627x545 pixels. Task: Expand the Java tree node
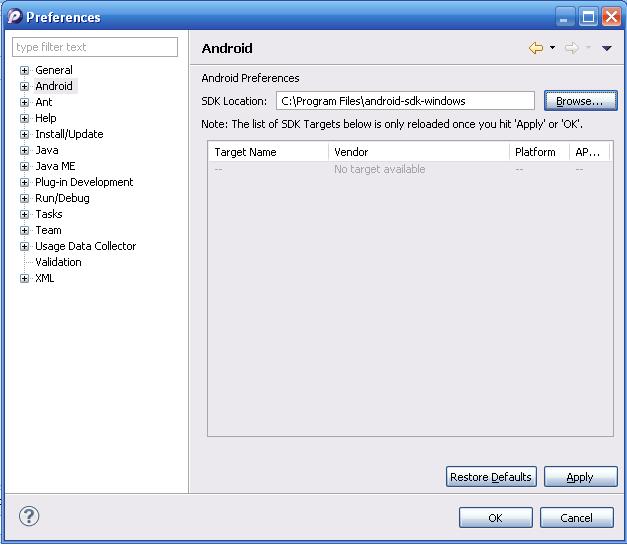24,150
